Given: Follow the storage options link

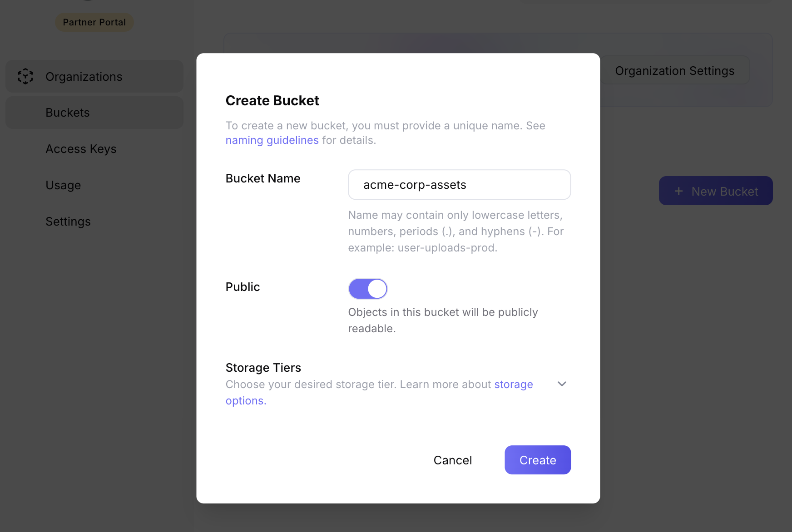Looking at the screenshot, I should click(x=513, y=384).
